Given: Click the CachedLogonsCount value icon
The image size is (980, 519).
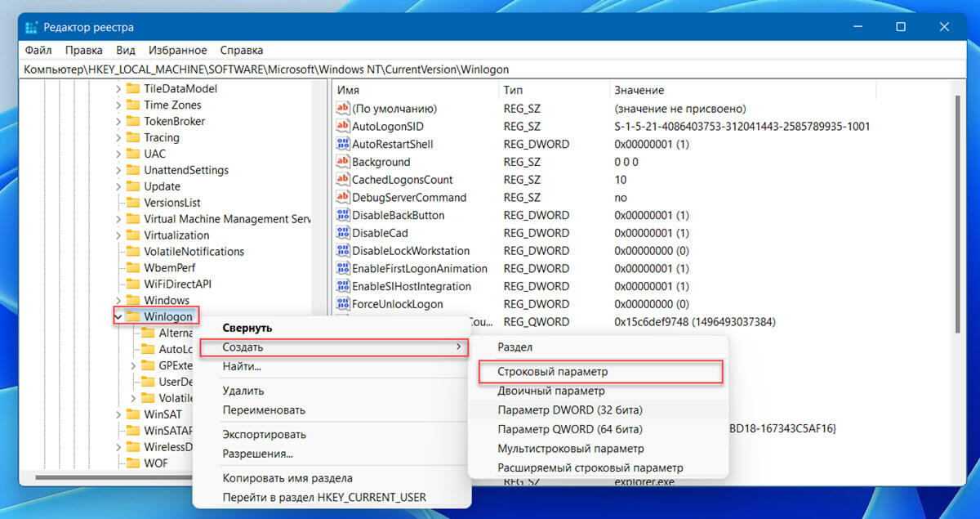Looking at the screenshot, I should (x=343, y=180).
